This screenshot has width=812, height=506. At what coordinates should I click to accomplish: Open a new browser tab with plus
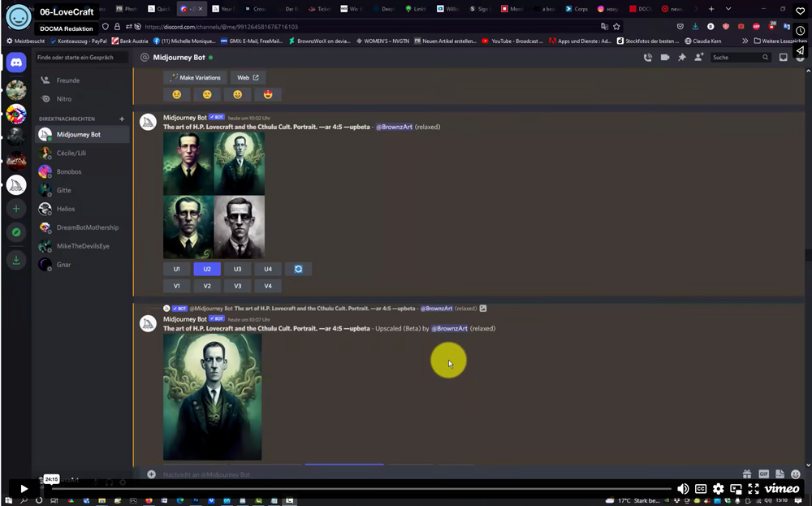(x=711, y=9)
